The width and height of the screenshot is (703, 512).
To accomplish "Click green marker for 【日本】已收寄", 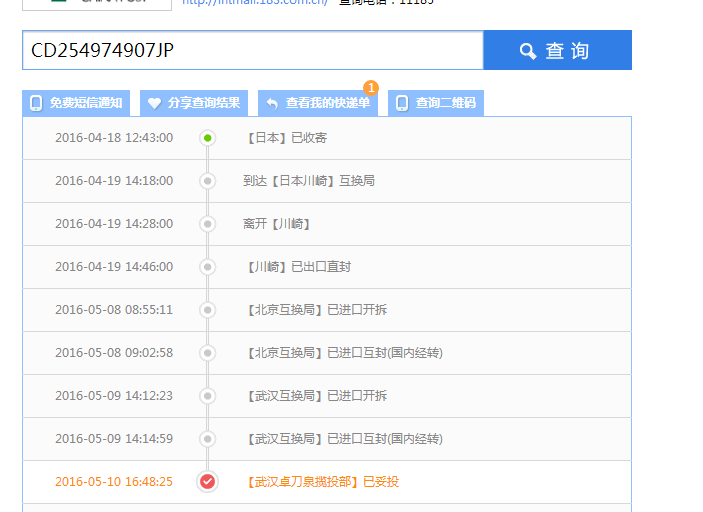I will pos(208,138).
